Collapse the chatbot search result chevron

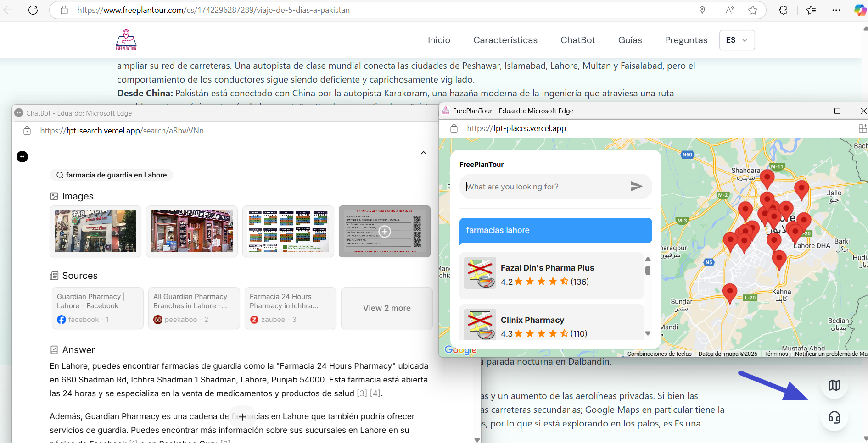click(424, 153)
